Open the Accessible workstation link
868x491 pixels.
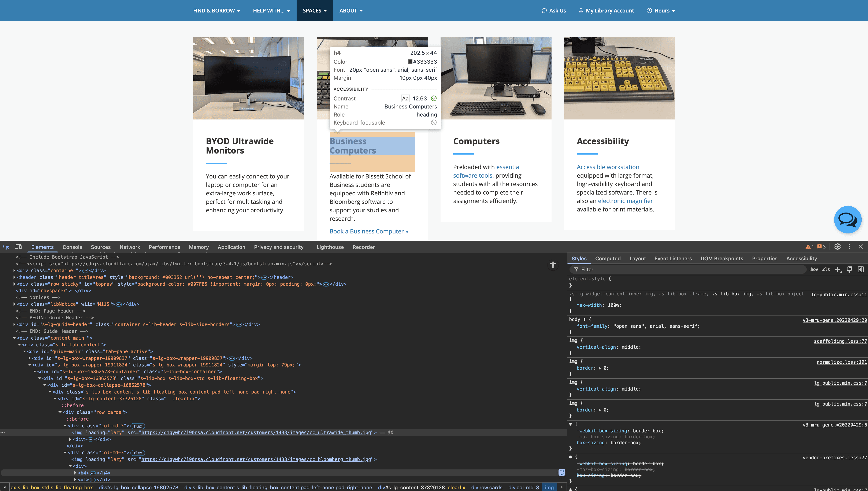(x=607, y=167)
